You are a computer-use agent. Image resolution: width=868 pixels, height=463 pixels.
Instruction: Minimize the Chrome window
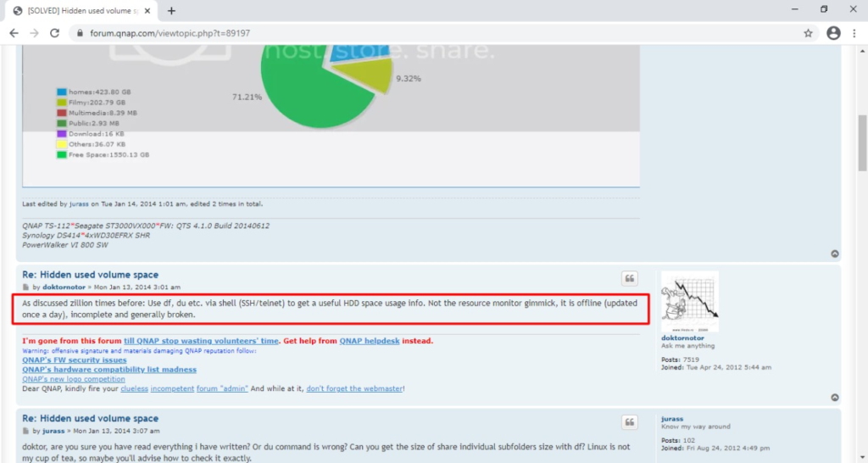click(x=795, y=9)
